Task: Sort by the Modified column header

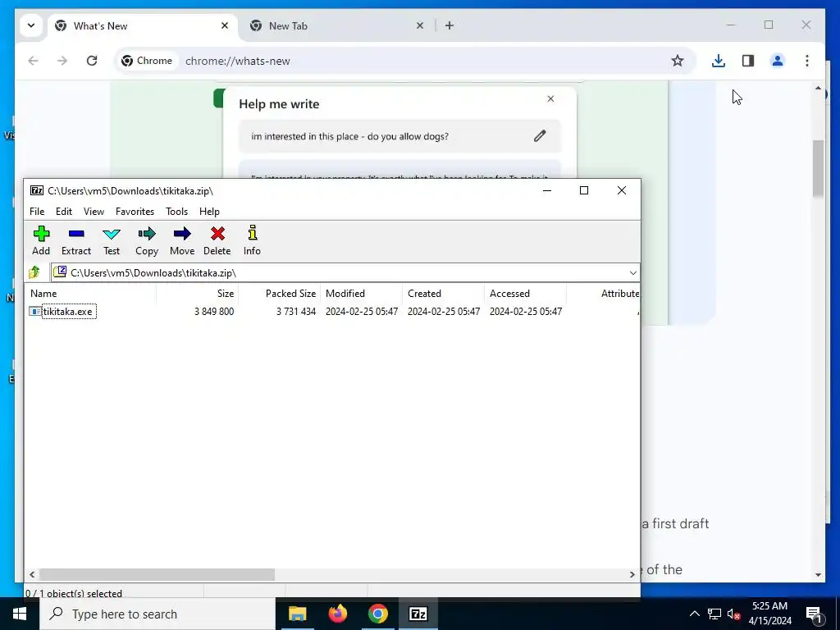Action: tap(361, 294)
